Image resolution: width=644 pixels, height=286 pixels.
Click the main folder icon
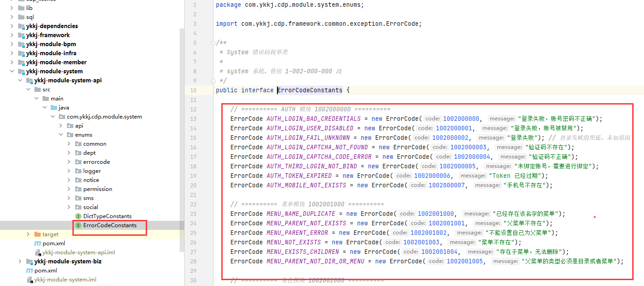46,98
